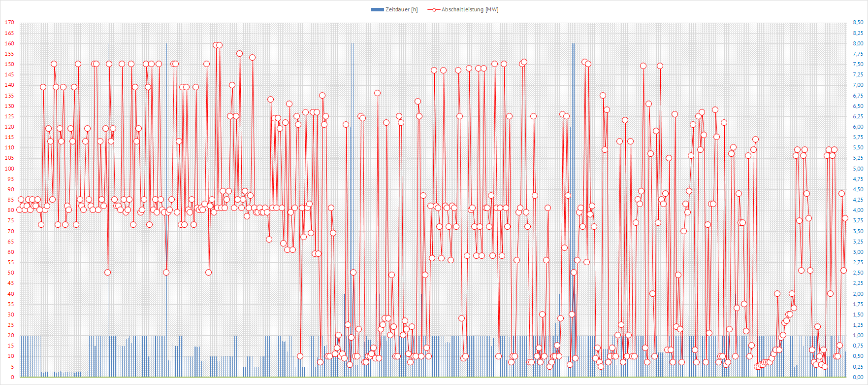Click the 0 label on left axis

click(x=12, y=378)
